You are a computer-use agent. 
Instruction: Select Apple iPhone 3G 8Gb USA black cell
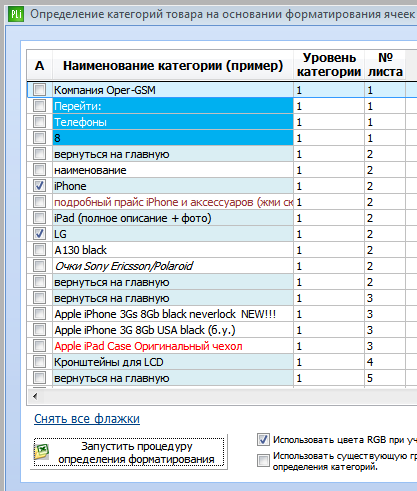pos(173,330)
